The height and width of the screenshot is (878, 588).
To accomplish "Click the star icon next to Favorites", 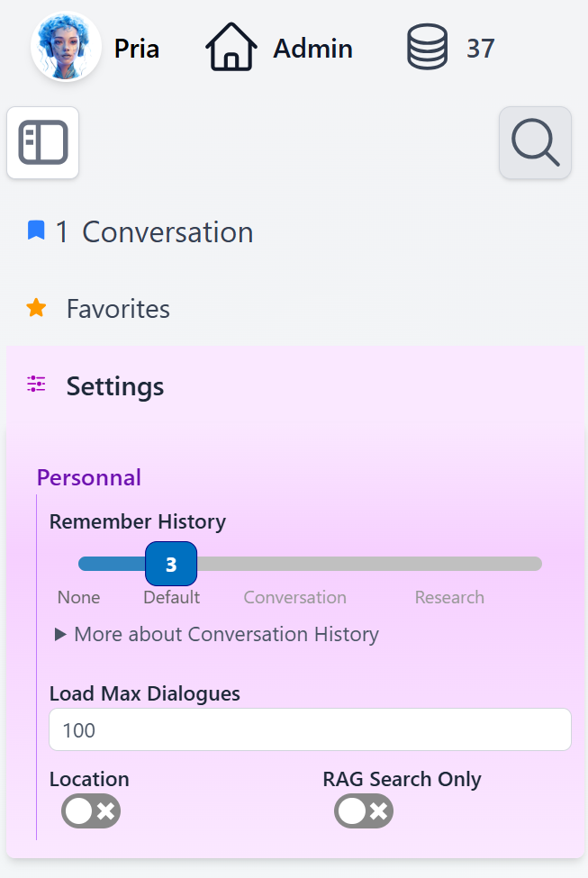I will [x=36, y=307].
